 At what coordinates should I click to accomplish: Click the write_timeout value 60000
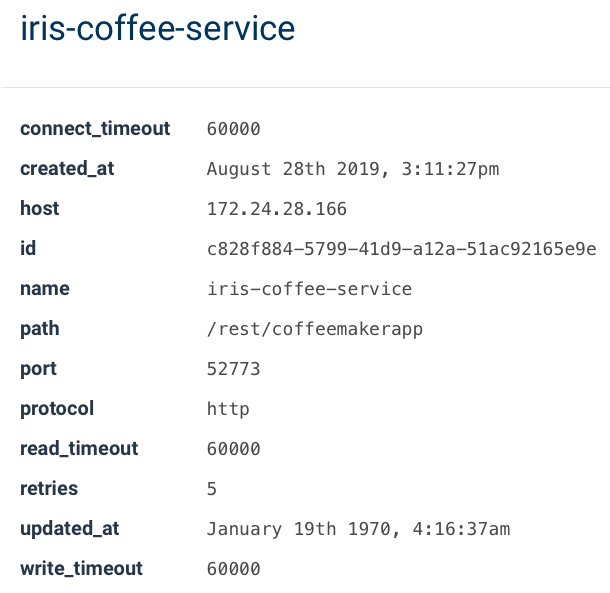[x=233, y=569]
